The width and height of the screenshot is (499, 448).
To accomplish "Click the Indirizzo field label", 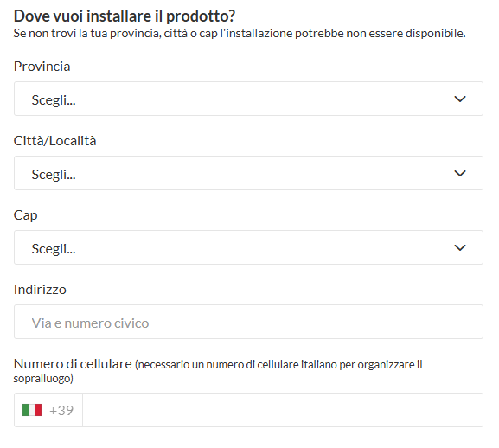I will 40,290.
